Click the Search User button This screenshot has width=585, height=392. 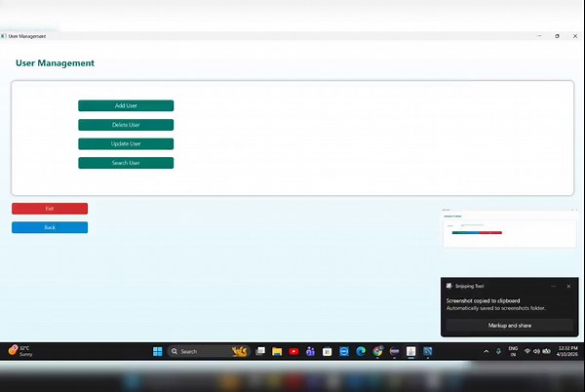[x=126, y=163]
